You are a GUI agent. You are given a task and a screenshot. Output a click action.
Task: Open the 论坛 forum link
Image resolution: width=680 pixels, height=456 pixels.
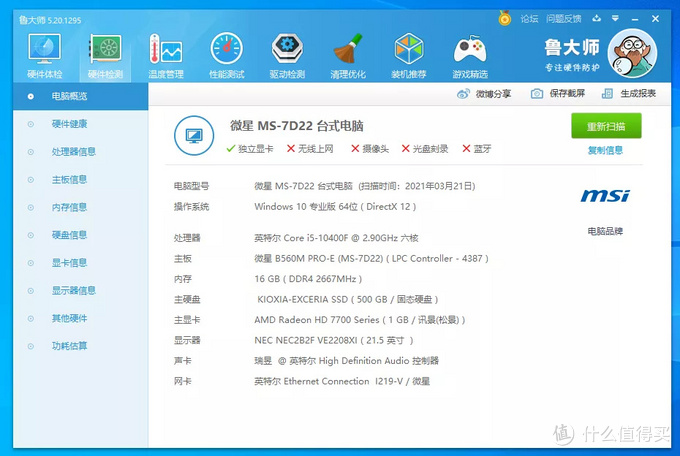pyautogui.click(x=529, y=19)
